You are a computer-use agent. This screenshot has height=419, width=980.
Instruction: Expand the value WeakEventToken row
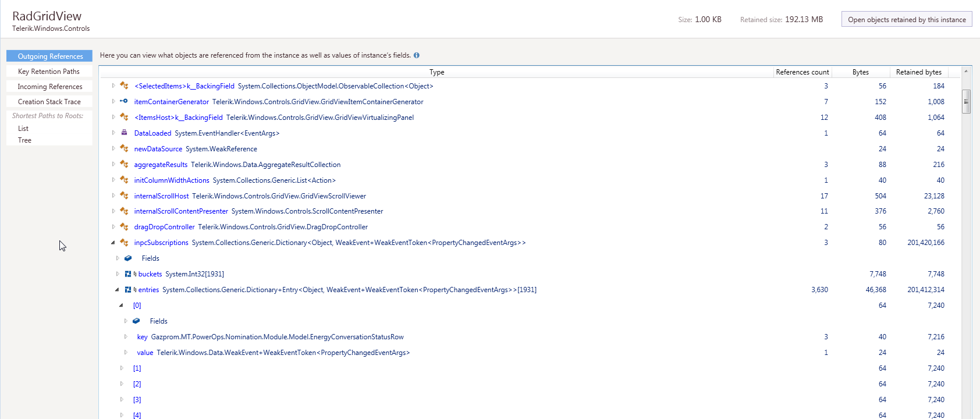[x=126, y=352]
